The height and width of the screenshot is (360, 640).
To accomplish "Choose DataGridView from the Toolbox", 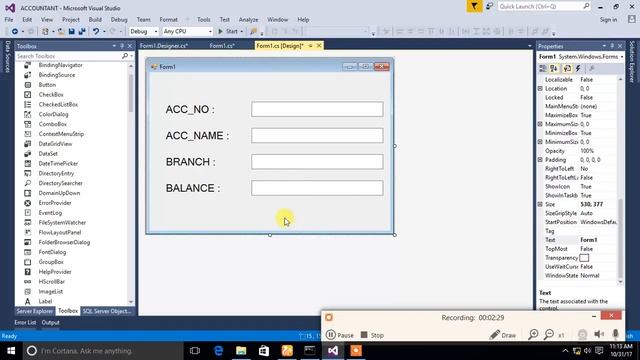I will pos(55,144).
